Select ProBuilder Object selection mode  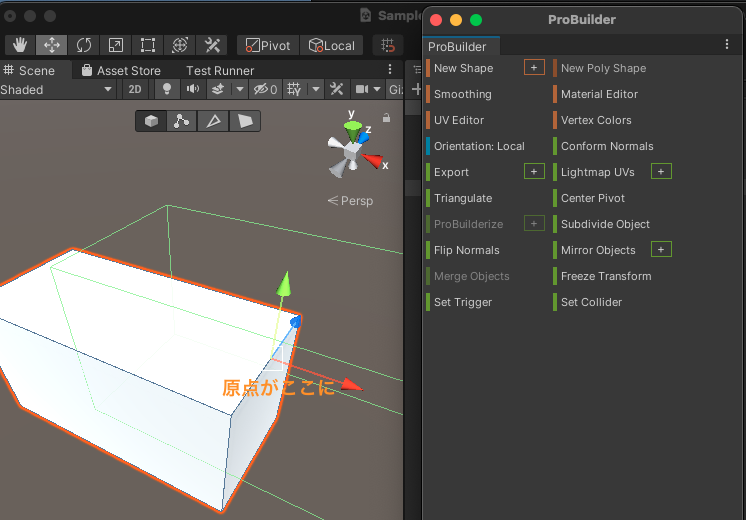(x=151, y=121)
